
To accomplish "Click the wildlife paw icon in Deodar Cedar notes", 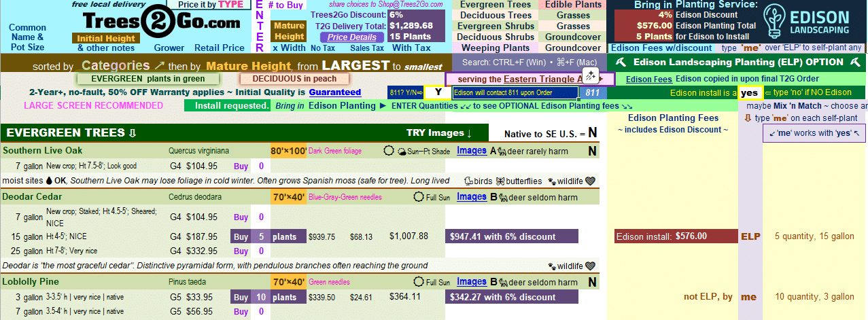I will [x=552, y=266].
